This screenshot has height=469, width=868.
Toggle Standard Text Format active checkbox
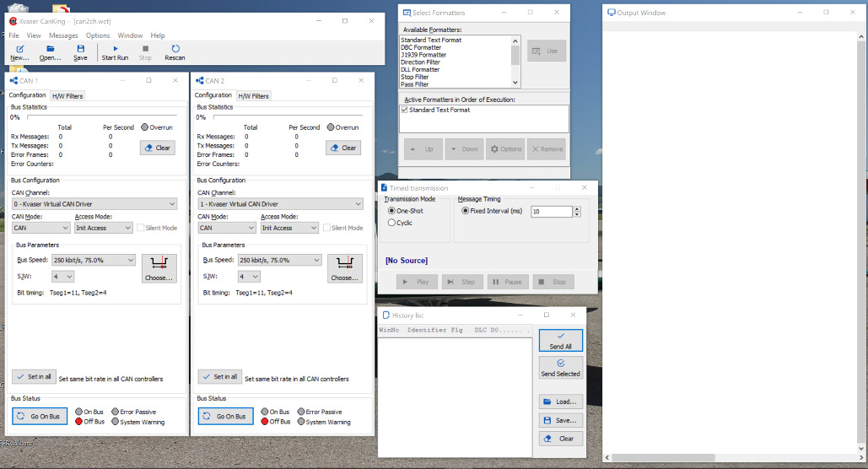pos(405,110)
